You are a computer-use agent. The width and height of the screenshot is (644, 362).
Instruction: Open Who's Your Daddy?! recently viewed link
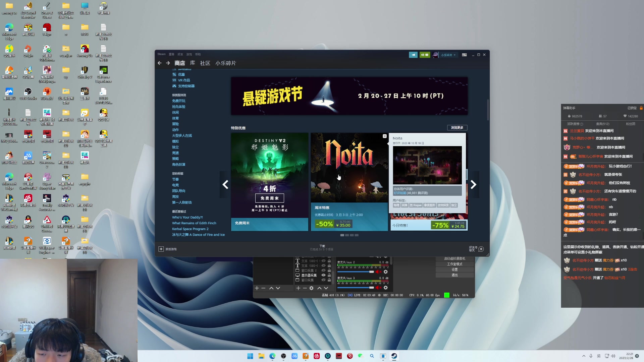[x=187, y=218]
